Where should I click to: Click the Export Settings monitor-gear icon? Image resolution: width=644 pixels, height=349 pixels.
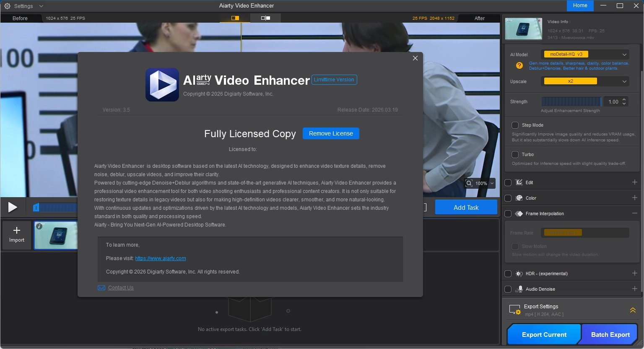[514, 310]
